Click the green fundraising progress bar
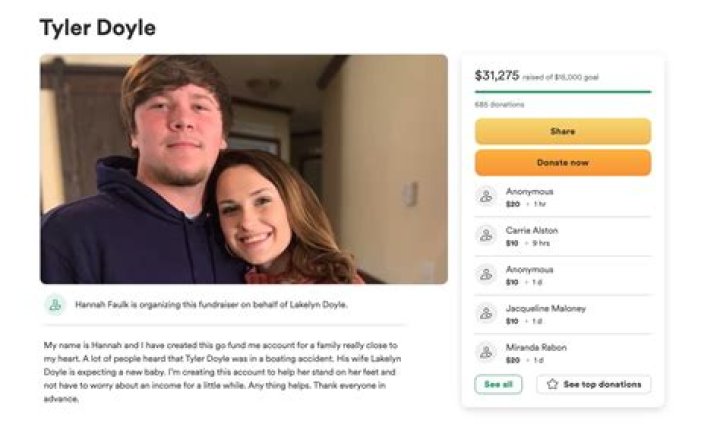Screen dimensions: 720x424 pos(562,92)
